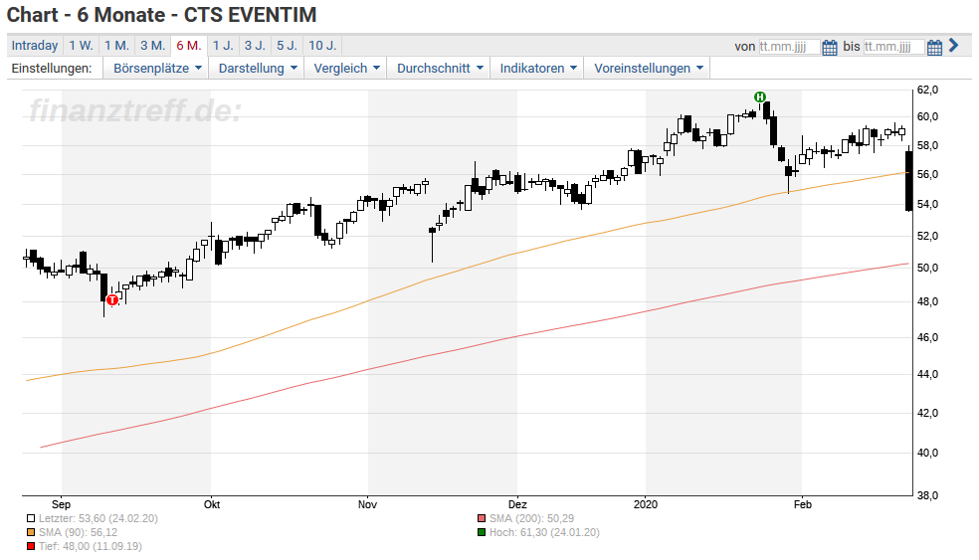The image size is (979, 560).
Task: Click the red T low marker on chart
Action: 112,300
